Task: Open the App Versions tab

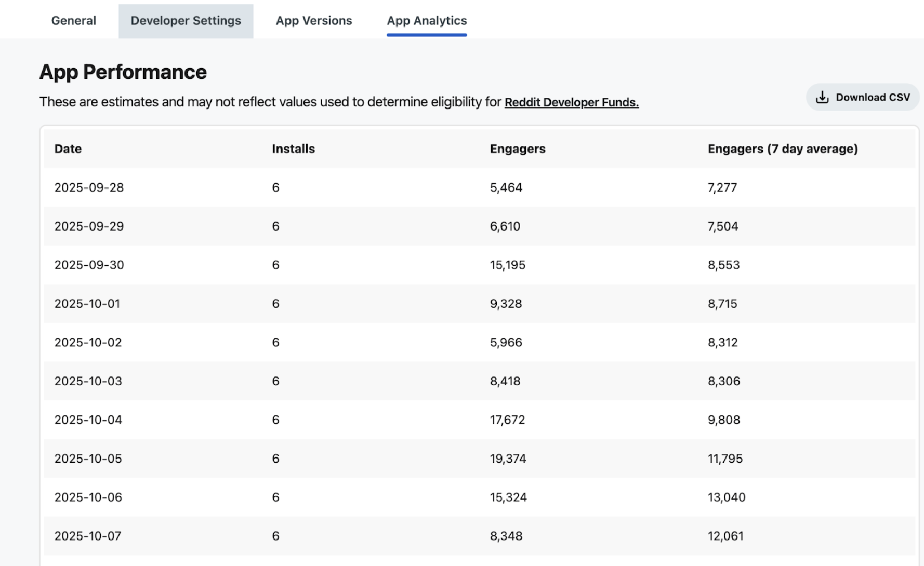Action: click(314, 21)
